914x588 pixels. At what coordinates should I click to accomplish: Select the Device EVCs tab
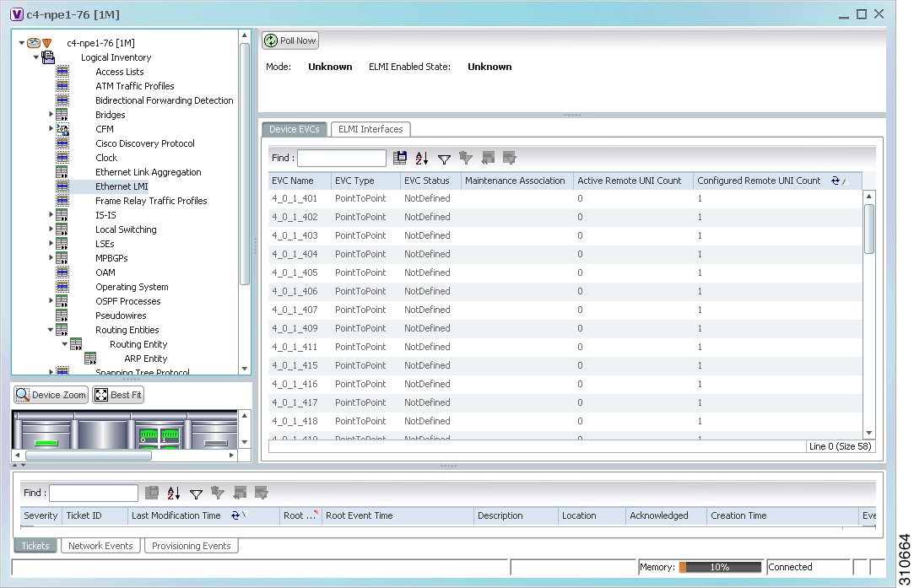point(295,129)
